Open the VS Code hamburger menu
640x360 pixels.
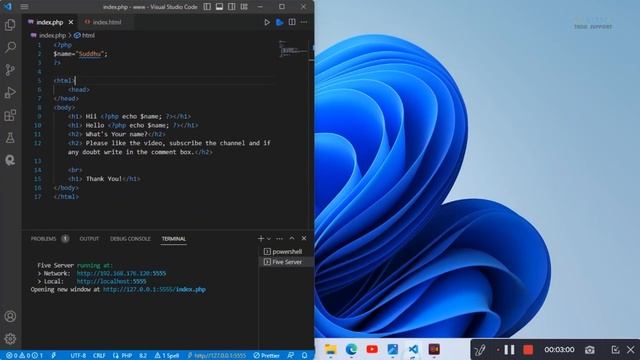coord(24,7)
